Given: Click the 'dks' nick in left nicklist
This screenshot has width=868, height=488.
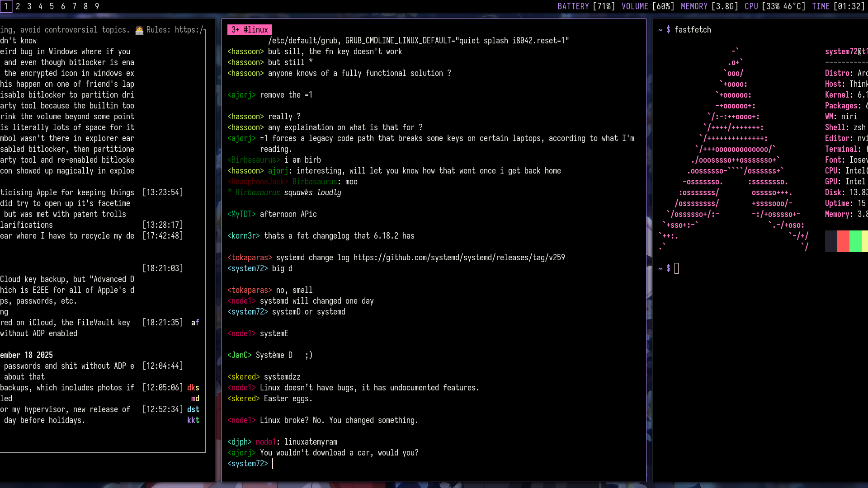Looking at the screenshot, I should 193,388.
